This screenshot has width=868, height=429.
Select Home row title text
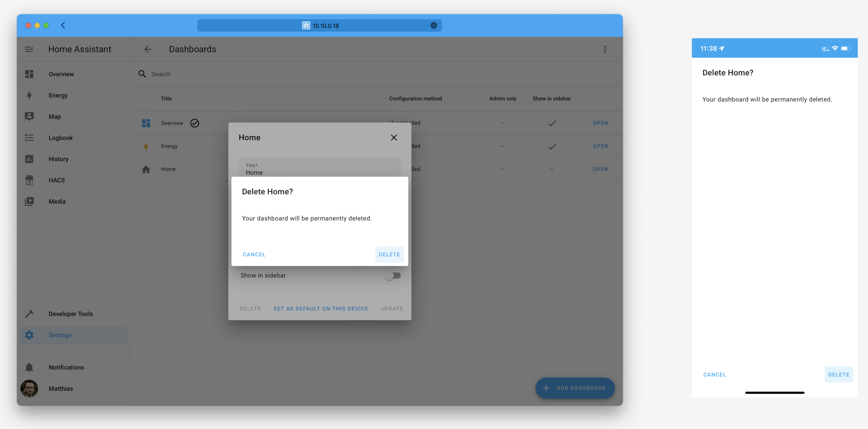[x=168, y=169]
